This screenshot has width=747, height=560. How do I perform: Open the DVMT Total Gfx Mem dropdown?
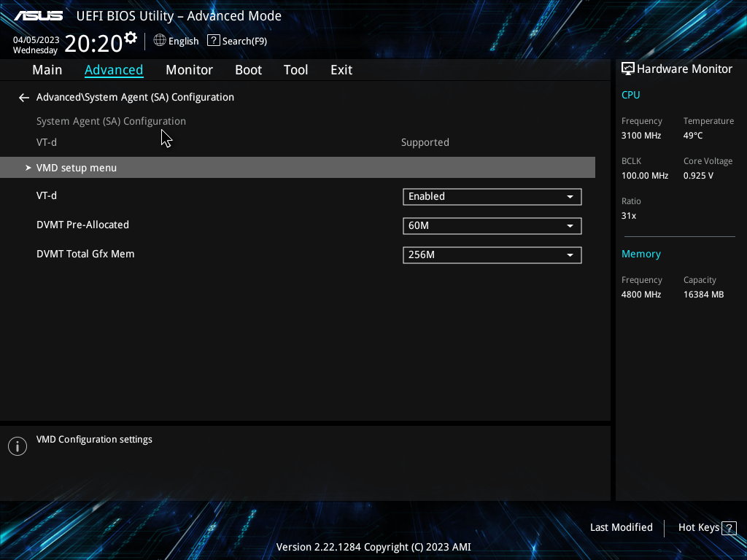point(570,254)
